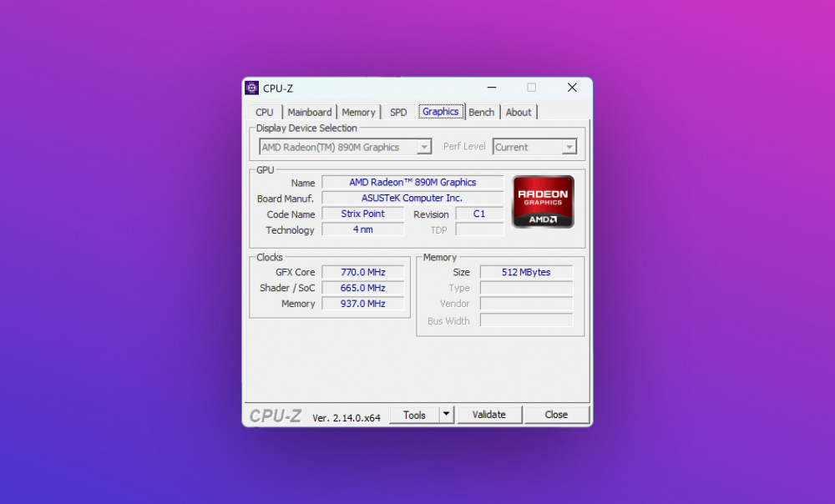
Task: Open the Mainboard tab
Action: click(310, 113)
